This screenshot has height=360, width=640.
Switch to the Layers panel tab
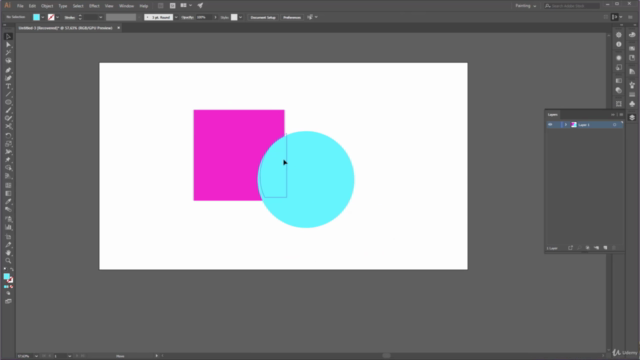pos(553,115)
